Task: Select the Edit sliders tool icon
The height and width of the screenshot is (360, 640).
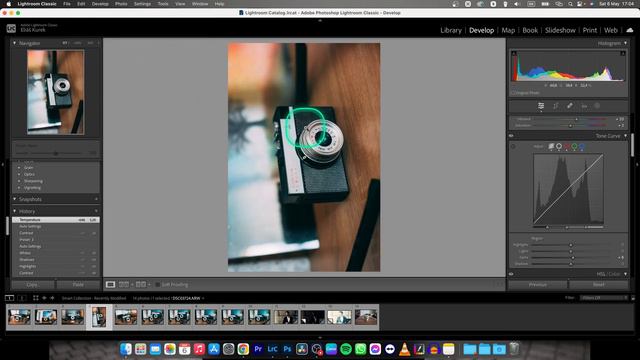Action: pyautogui.click(x=541, y=106)
